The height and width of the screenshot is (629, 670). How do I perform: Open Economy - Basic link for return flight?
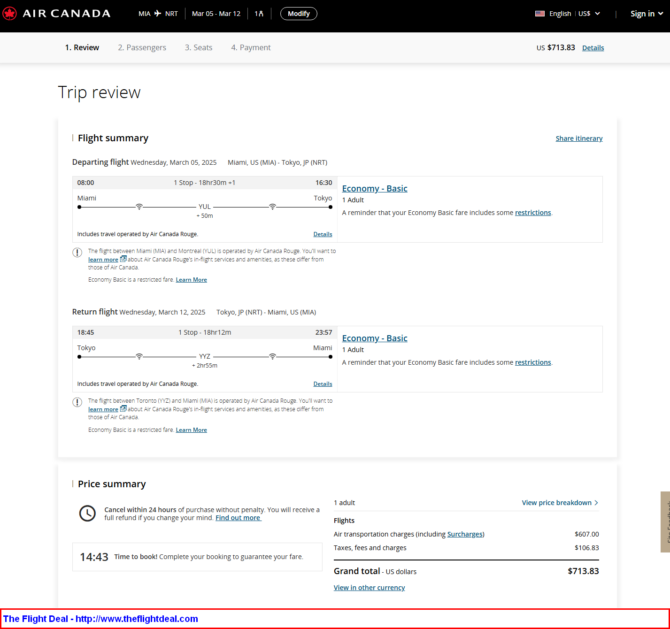pos(375,338)
